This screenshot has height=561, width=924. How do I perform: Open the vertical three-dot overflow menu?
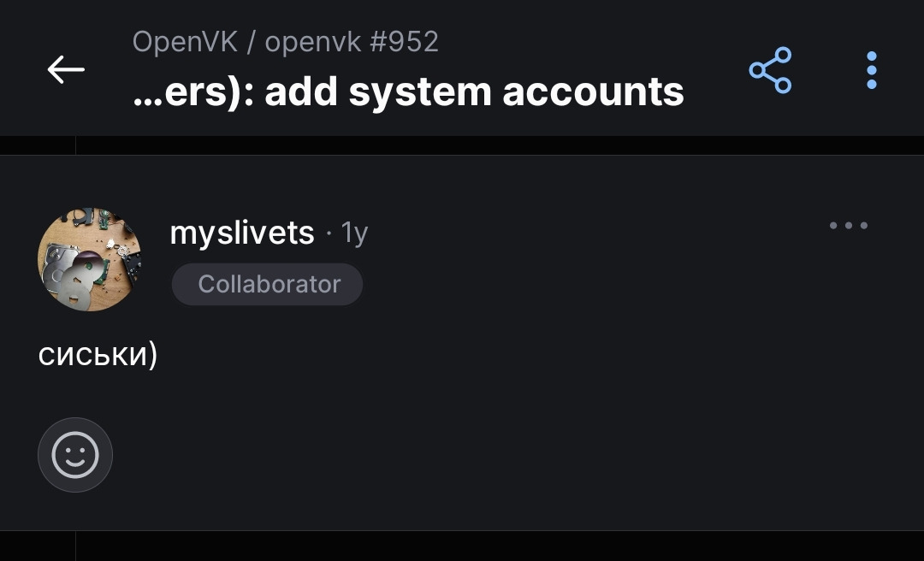point(872,70)
